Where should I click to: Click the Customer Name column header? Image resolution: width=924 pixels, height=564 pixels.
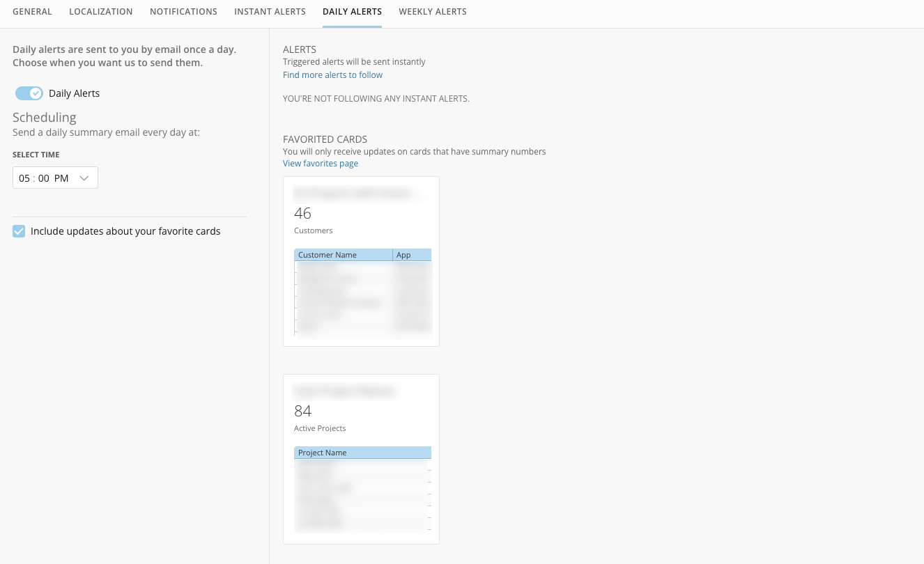pos(344,255)
